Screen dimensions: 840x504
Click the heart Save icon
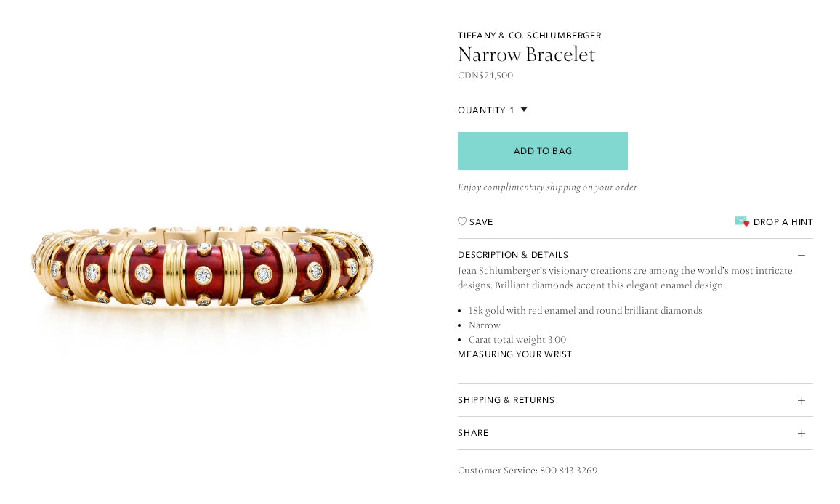(x=462, y=221)
